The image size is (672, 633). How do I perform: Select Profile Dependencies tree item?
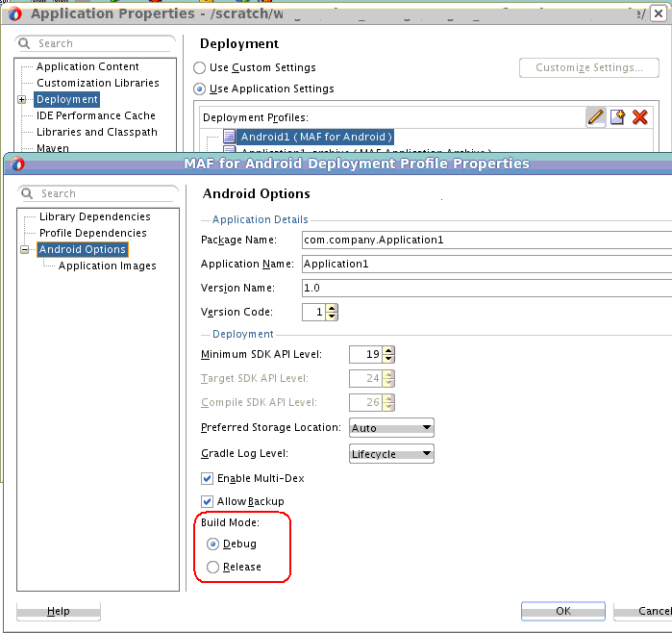pos(93,233)
